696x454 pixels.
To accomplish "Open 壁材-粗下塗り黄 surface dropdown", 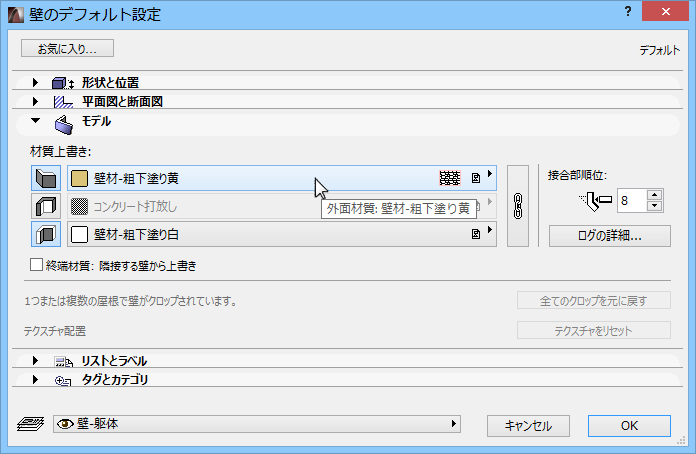I will (x=281, y=178).
